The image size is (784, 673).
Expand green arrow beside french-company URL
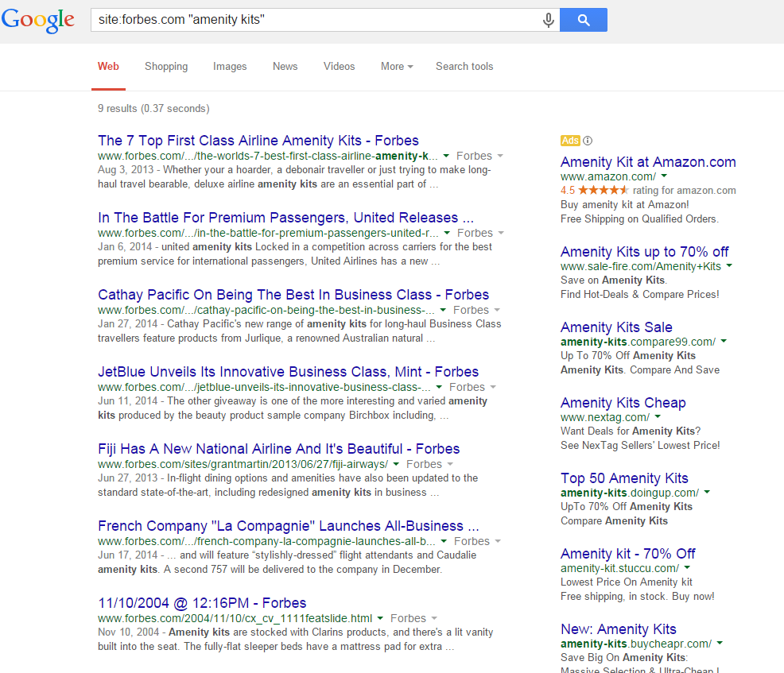[444, 542]
